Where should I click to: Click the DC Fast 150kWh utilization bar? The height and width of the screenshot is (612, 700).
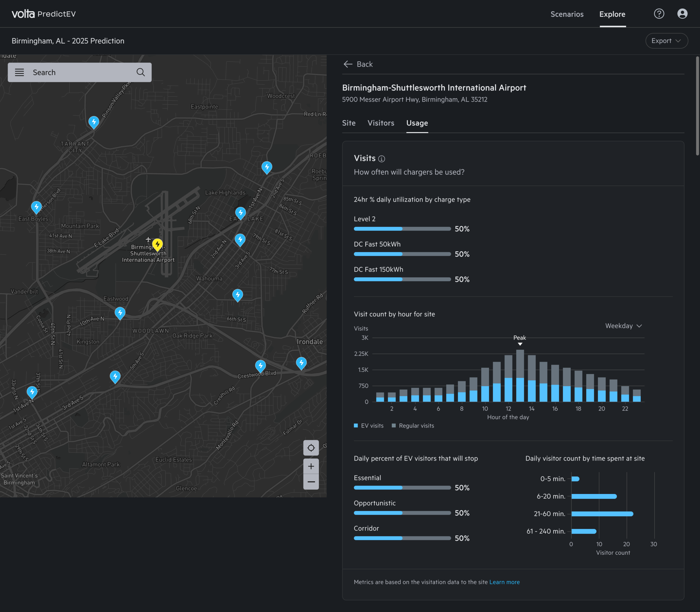pyautogui.click(x=402, y=279)
